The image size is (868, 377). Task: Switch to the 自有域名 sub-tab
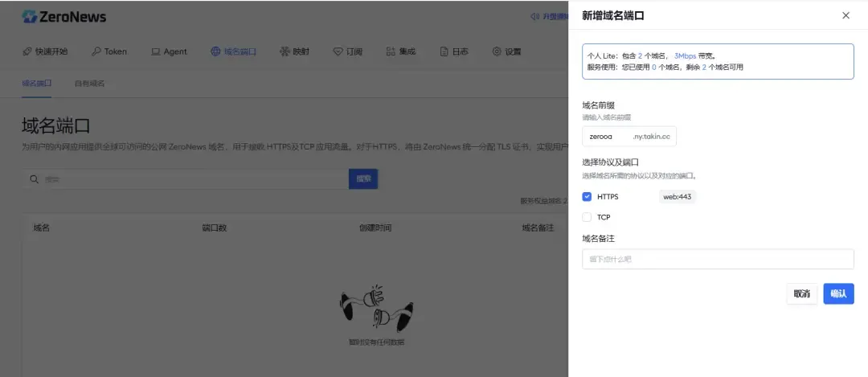[90, 83]
